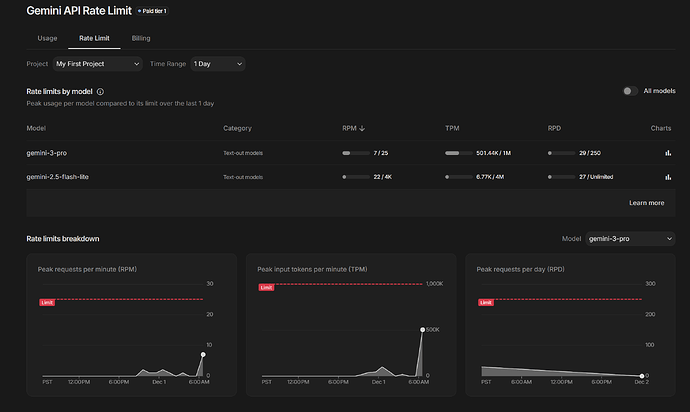Click the Learn more link

646,203
